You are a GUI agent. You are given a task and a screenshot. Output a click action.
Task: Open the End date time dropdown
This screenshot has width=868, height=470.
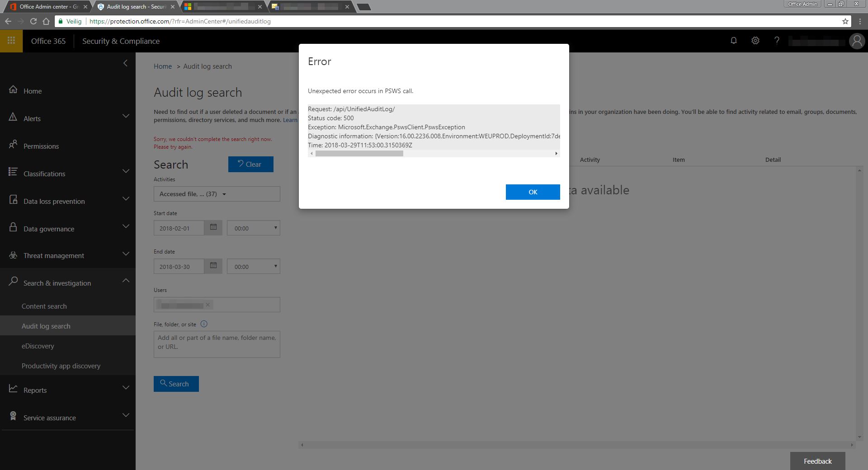coord(254,266)
